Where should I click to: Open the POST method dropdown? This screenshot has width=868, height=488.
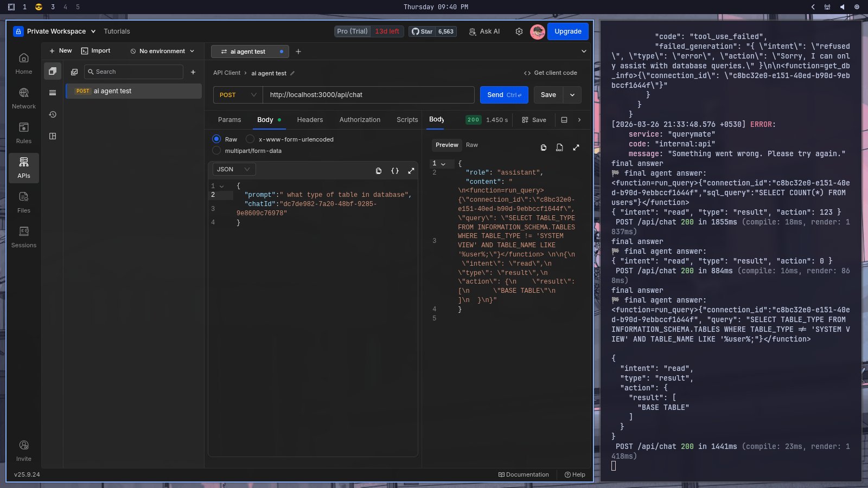pyautogui.click(x=238, y=95)
